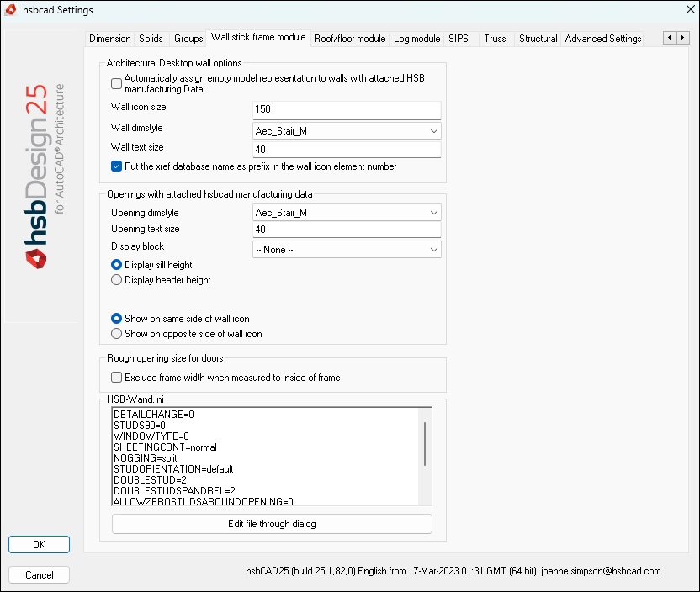The height and width of the screenshot is (592, 700).
Task: Click the SHEETINGCONT=normal line
Action: [x=165, y=447]
